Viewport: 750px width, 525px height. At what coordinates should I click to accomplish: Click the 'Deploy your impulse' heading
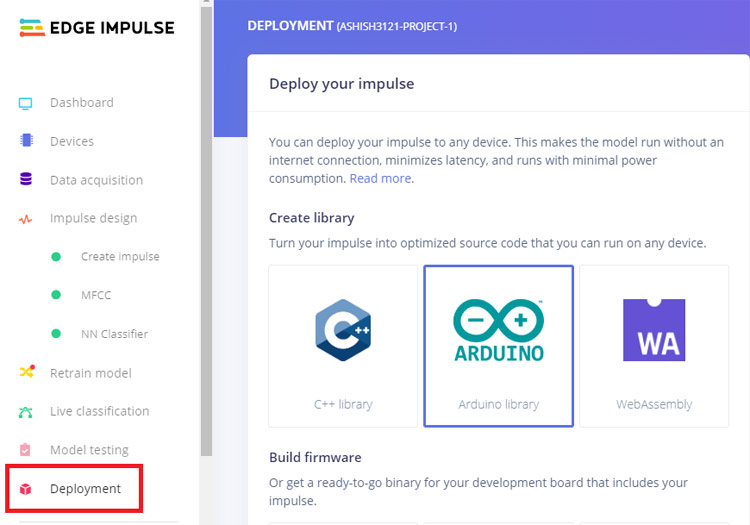point(342,84)
